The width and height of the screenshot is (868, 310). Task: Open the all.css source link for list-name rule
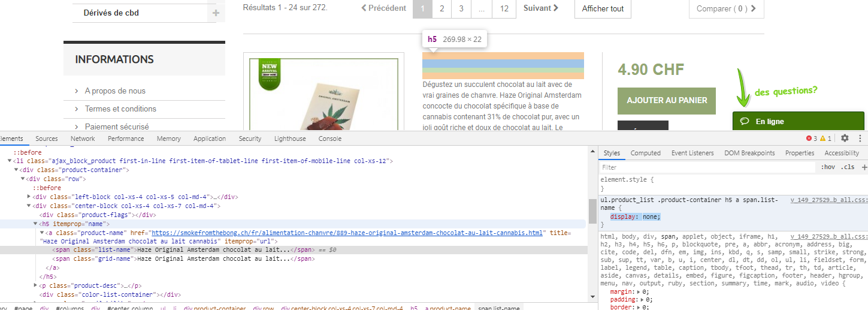pos(828,200)
